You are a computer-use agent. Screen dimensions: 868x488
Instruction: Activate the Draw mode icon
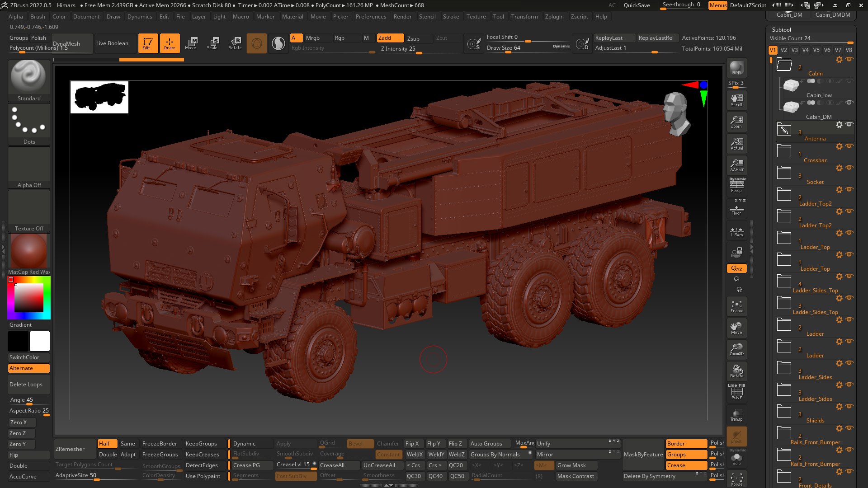pos(170,43)
